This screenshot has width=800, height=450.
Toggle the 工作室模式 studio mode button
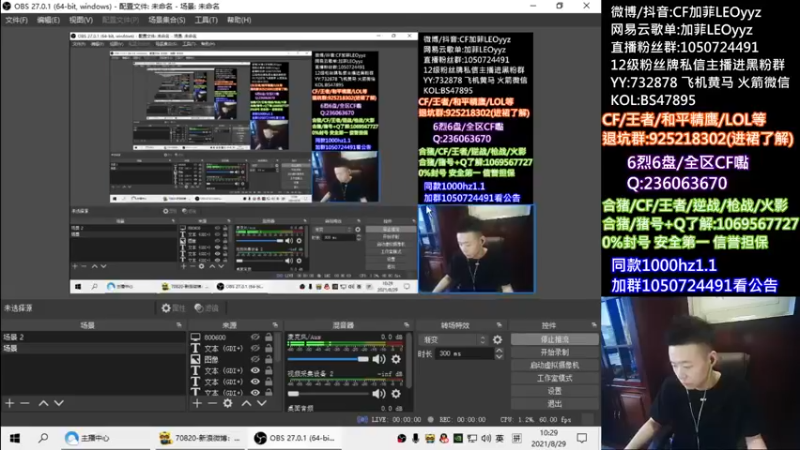pyautogui.click(x=555, y=378)
